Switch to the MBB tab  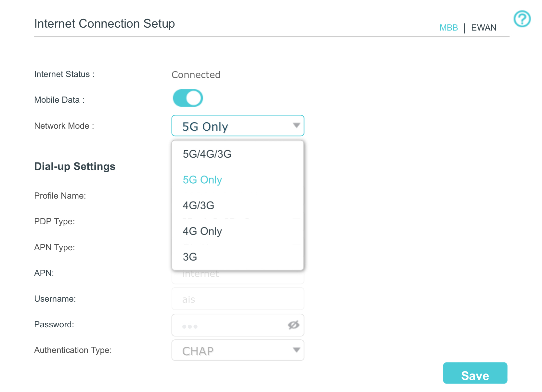pos(448,28)
